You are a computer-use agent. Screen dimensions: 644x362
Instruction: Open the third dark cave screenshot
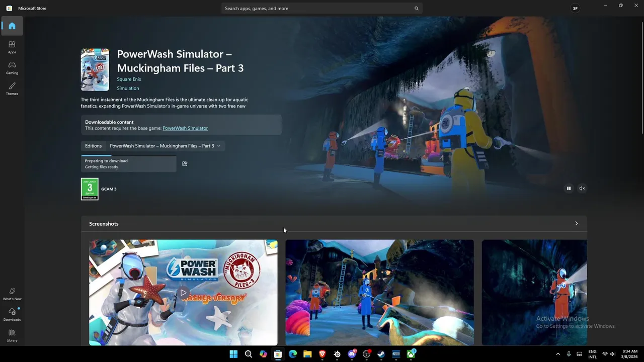point(534,293)
